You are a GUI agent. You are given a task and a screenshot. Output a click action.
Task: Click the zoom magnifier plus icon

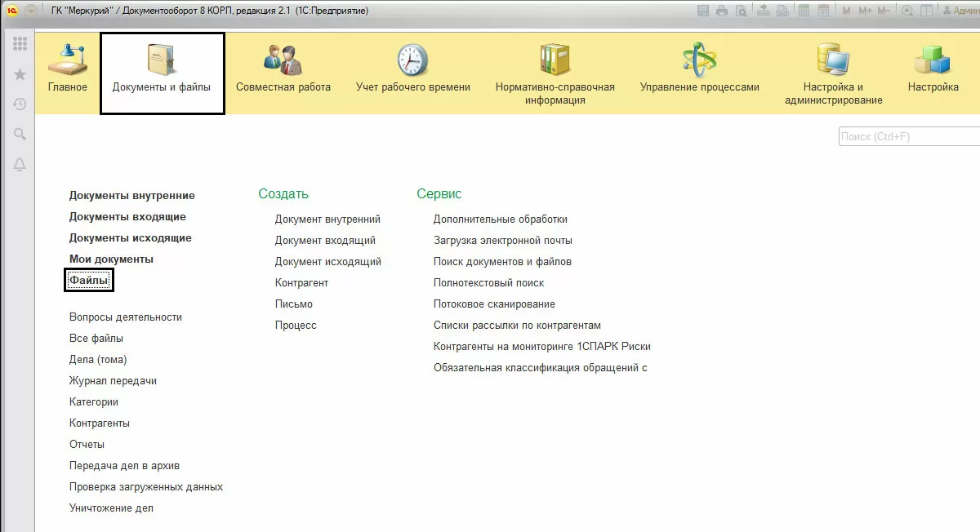click(907, 11)
